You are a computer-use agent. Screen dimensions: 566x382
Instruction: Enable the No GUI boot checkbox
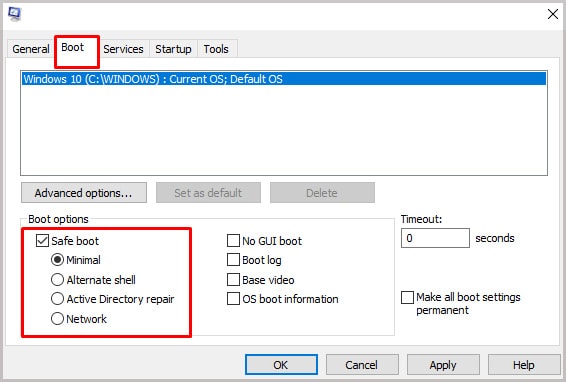click(233, 240)
